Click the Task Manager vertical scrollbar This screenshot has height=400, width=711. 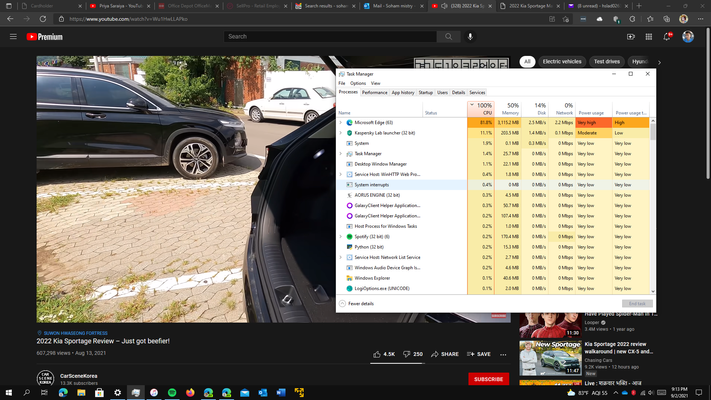point(653,206)
